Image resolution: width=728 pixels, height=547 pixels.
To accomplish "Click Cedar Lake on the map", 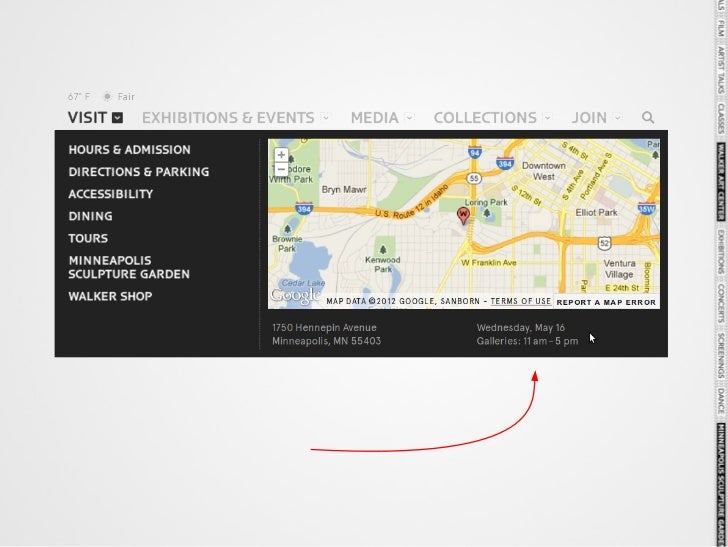I will pyautogui.click(x=303, y=283).
